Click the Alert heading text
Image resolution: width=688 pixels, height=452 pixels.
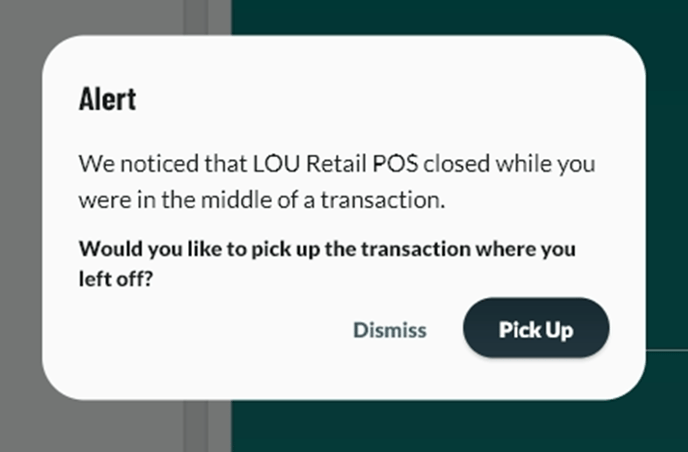[107, 99]
